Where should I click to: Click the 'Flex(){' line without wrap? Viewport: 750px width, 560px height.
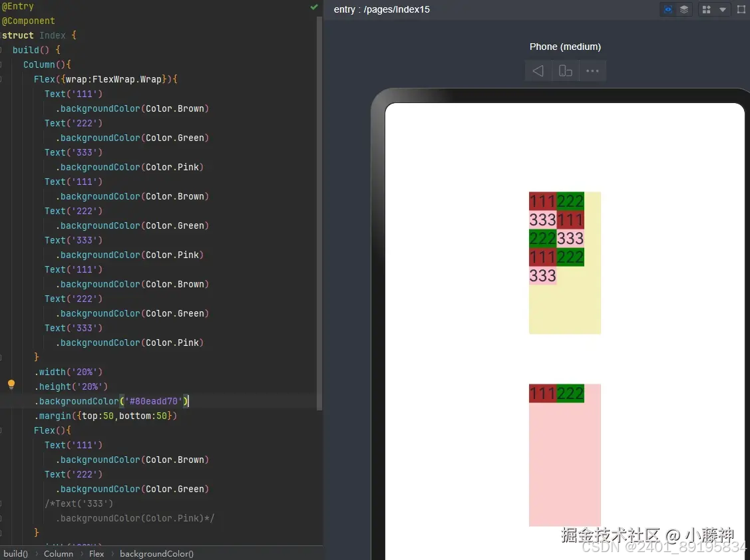coord(52,430)
